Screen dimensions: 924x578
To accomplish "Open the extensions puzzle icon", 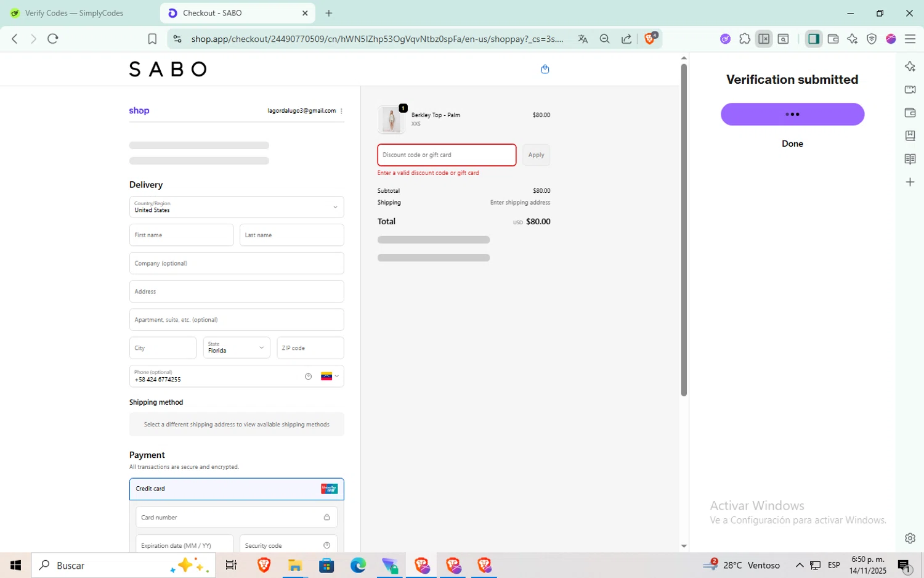I will pyautogui.click(x=745, y=39).
